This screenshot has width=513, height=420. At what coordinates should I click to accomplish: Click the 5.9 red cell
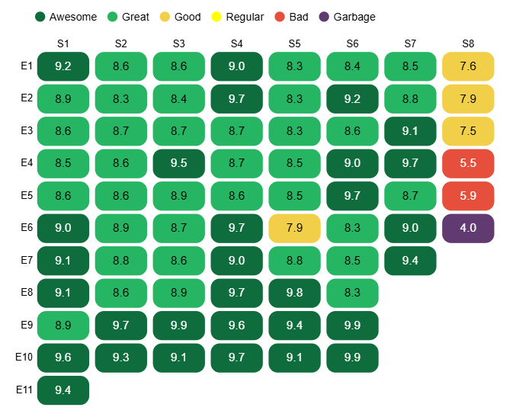tap(468, 196)
